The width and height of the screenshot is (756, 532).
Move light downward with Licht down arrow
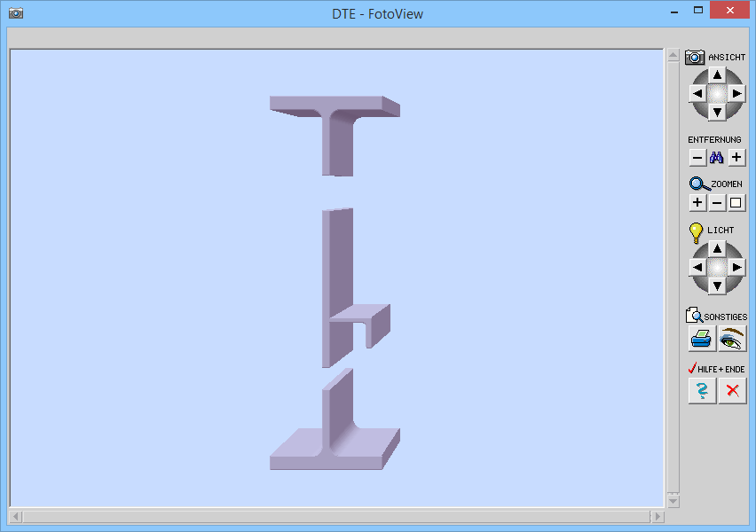[717, 286]
